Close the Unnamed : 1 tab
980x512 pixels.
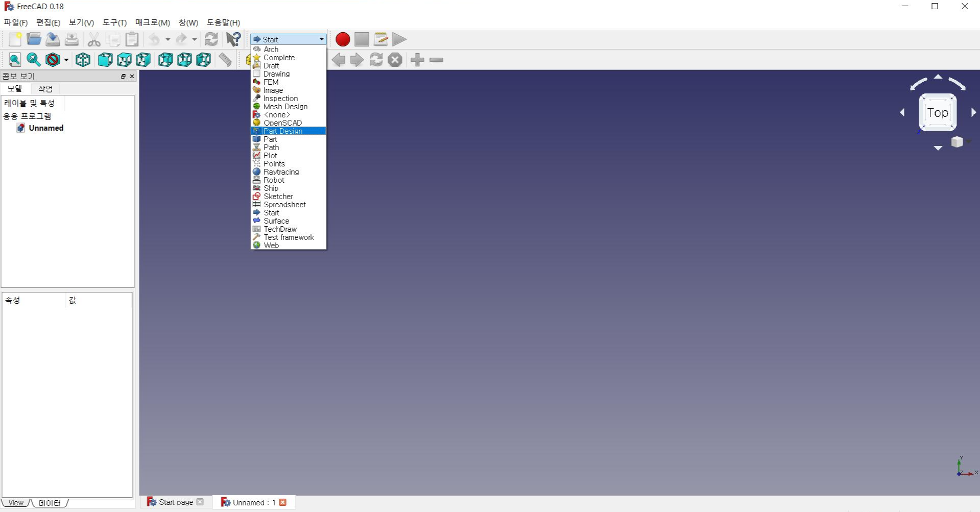(283, 502)
